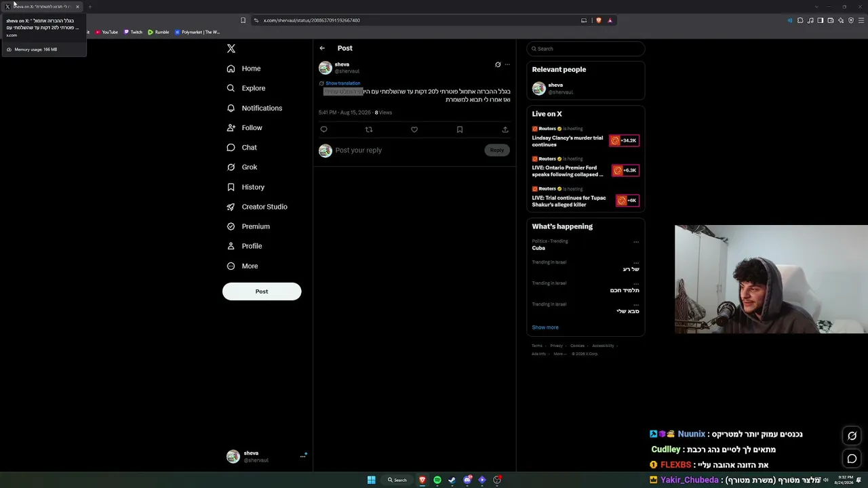Expand the More menu in the sidebar
This screenshot has width=868, height=488.
point(242,266)
